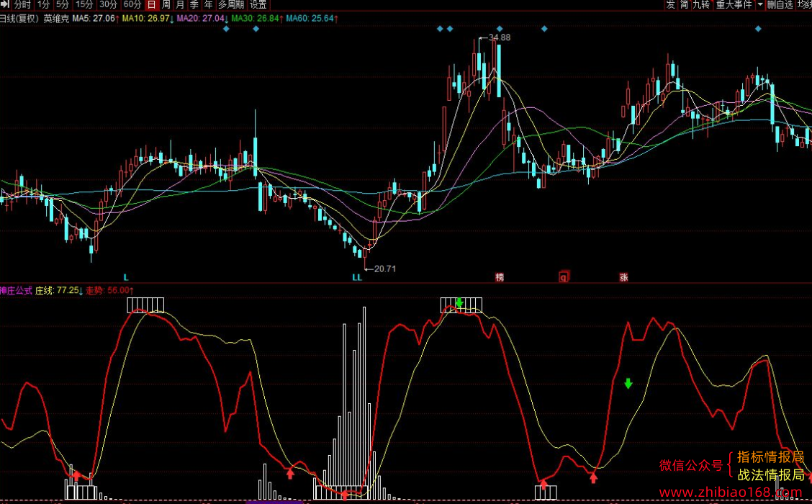This screenshot has height=504, width=812.
Task: Click the 34.88 high price label
Action: coord(499,37)
